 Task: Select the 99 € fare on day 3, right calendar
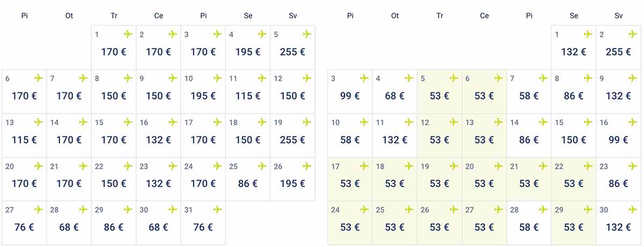point(350,96)
